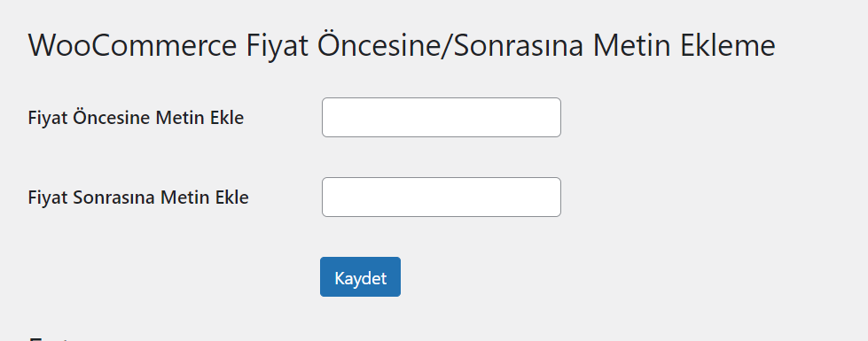Activate the lower white text box
Screen dimensions: 868x341
(442, 197)
